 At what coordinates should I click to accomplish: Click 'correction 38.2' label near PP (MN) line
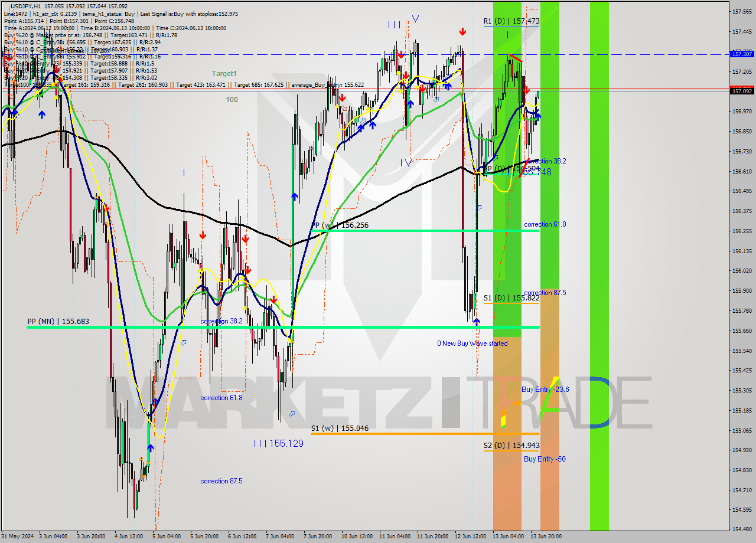pos(221,322)
